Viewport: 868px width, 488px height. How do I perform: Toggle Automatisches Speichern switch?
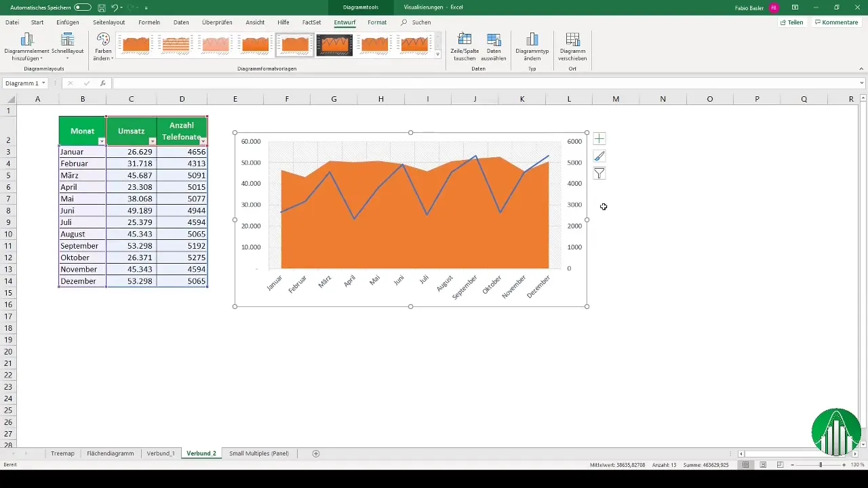83,7
